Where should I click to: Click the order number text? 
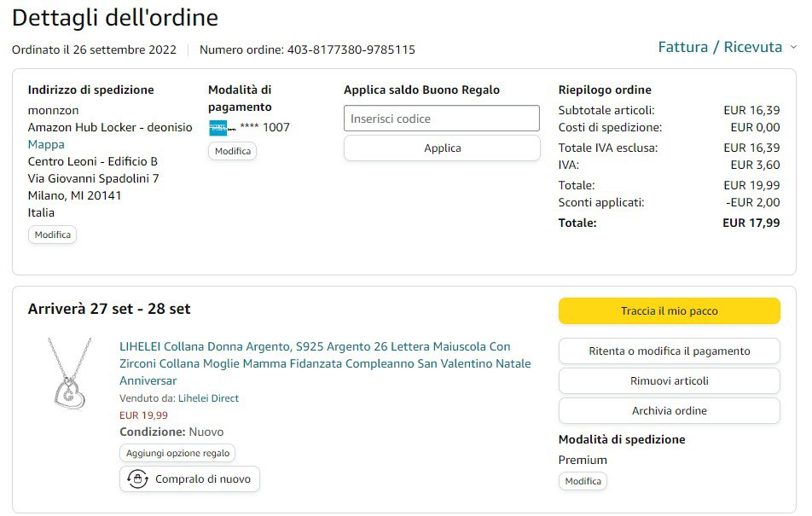click(307, 49)
